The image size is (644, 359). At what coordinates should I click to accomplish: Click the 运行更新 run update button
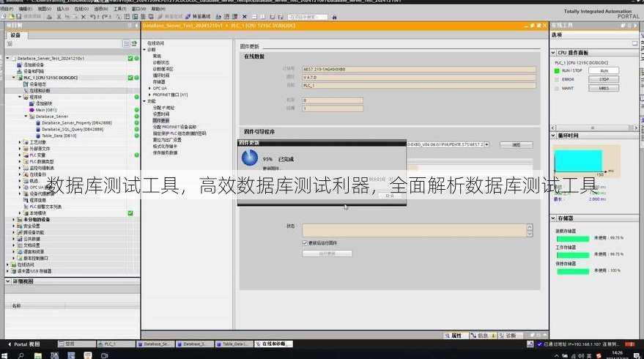[327, 253]
